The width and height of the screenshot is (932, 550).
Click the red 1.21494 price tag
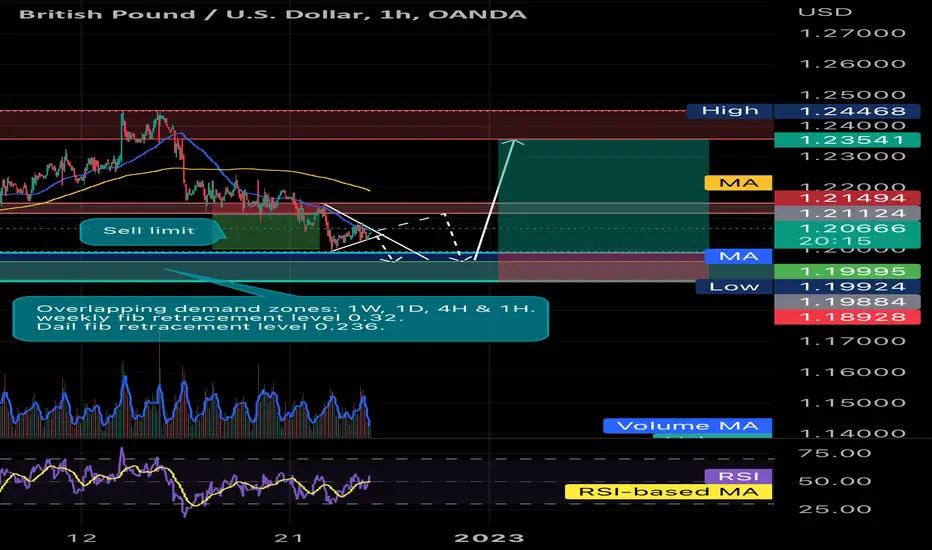click(x=848, y=198)
